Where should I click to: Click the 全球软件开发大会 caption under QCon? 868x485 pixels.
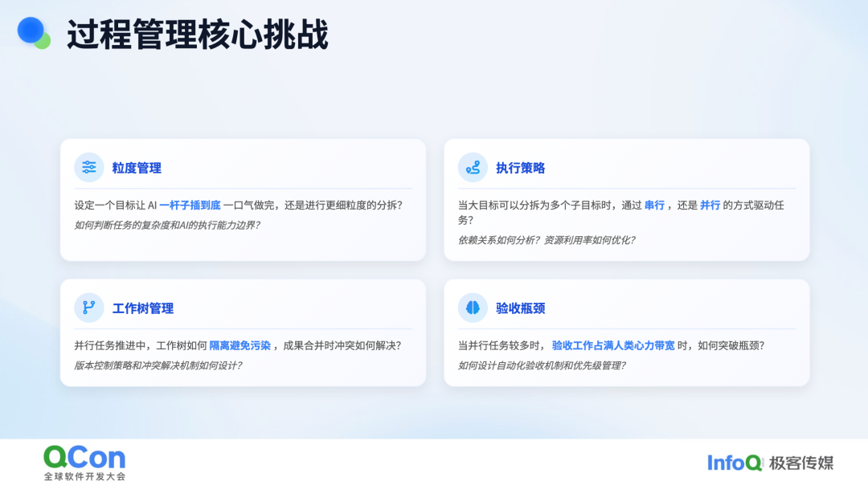point(85,476)
